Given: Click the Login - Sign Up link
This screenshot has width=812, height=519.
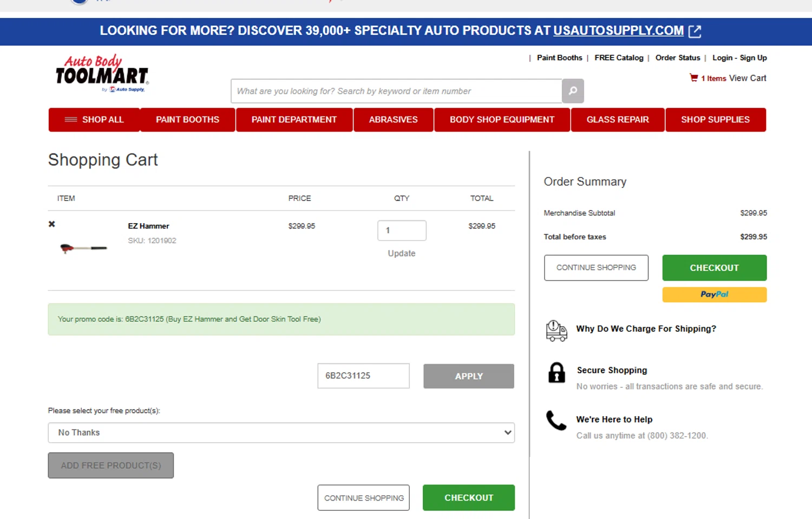Looking at the screenshot, I should pyautogui.click(x=739, y=58).
